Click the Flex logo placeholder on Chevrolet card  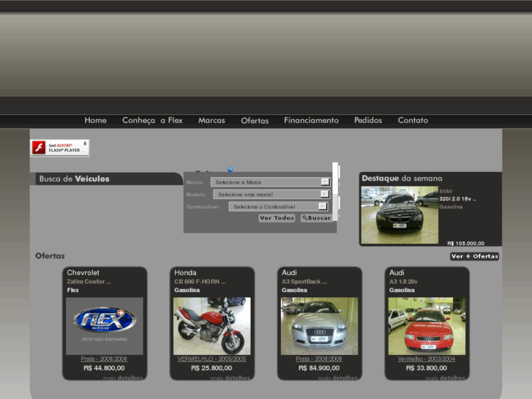pos(105,326)
